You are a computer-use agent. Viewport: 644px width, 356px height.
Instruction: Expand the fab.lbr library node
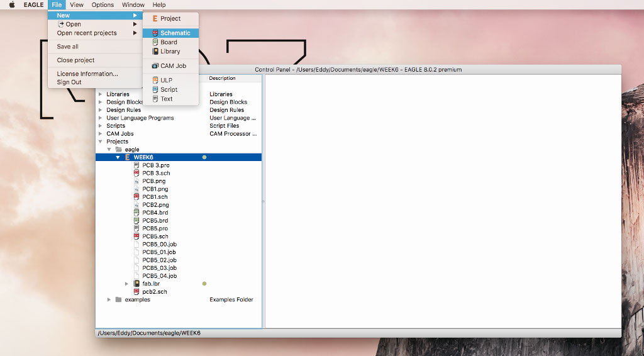(x=127, y=284)
